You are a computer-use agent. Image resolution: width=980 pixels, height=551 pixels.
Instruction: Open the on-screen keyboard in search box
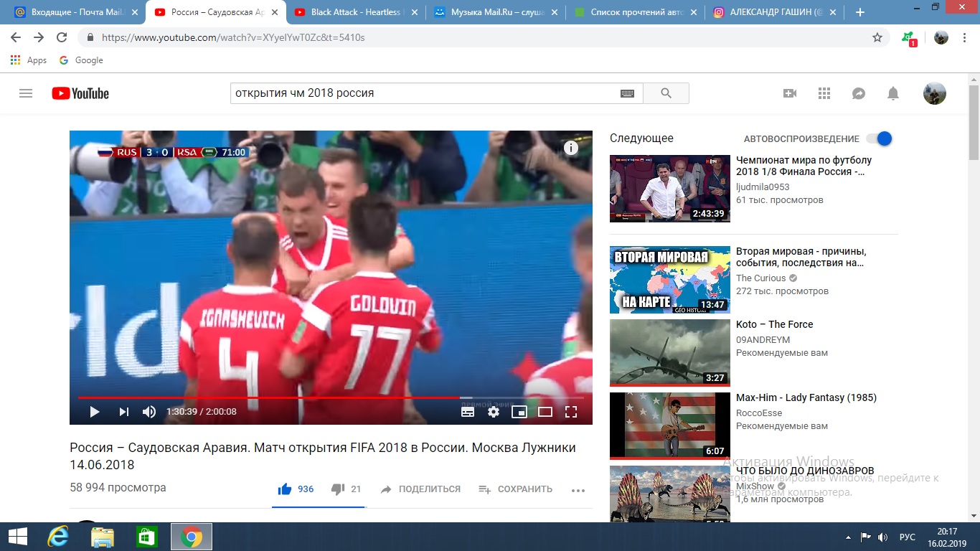(627, 93)
